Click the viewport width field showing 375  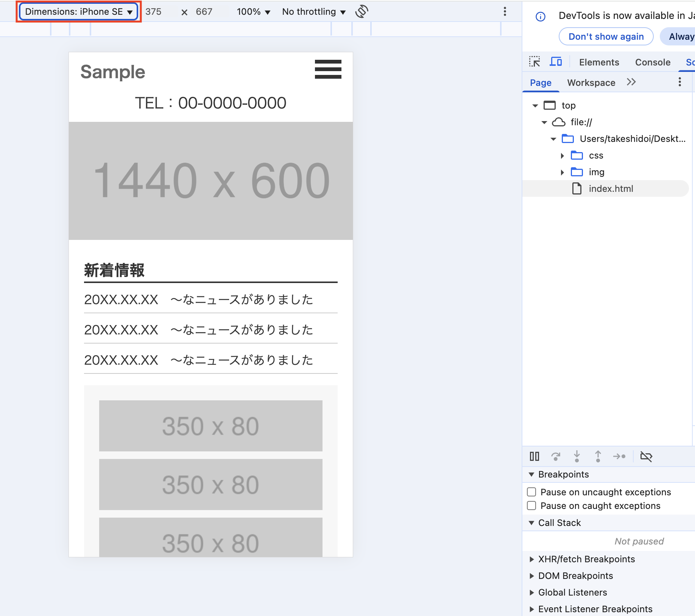(154, 12)
